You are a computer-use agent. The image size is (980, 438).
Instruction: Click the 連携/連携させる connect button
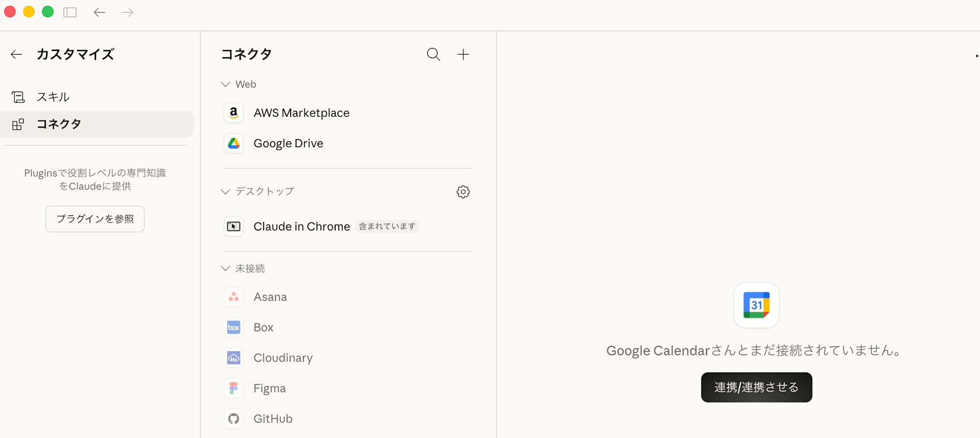(x=757, y=387)
